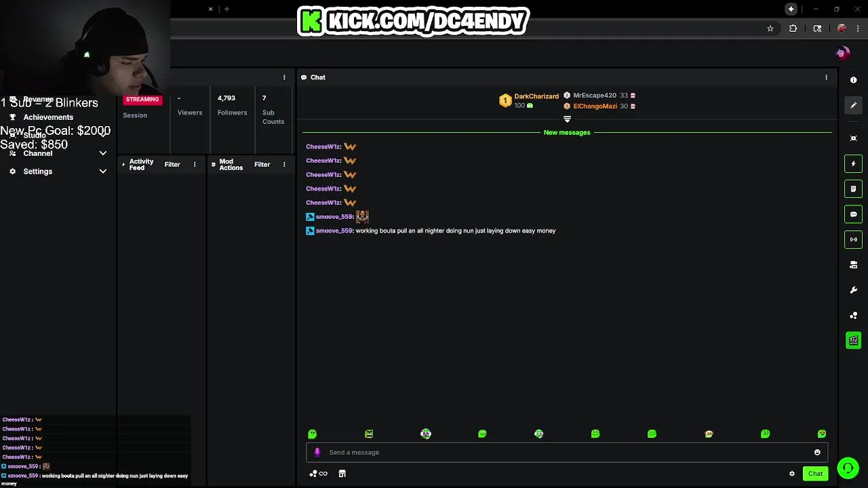Open the emoji picker smiley icon
This screenshot has height=488, width=868.
click(x=817, y=453)
